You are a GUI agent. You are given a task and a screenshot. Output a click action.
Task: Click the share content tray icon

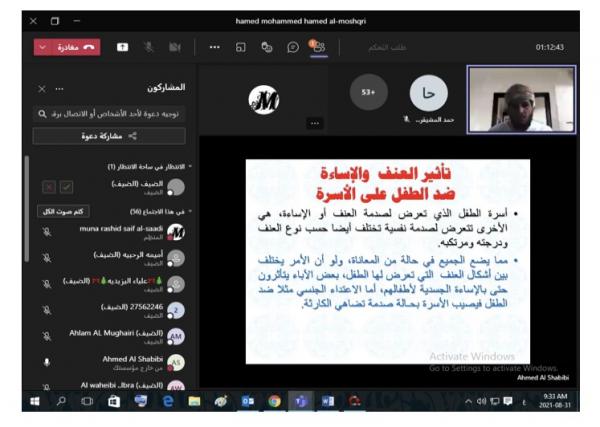(x=122, y=47)
